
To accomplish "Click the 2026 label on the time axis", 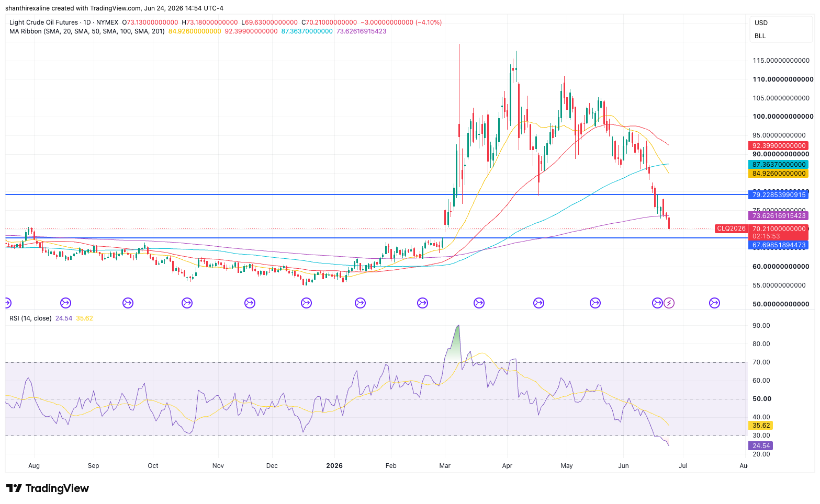I will (x=334, y=466).
